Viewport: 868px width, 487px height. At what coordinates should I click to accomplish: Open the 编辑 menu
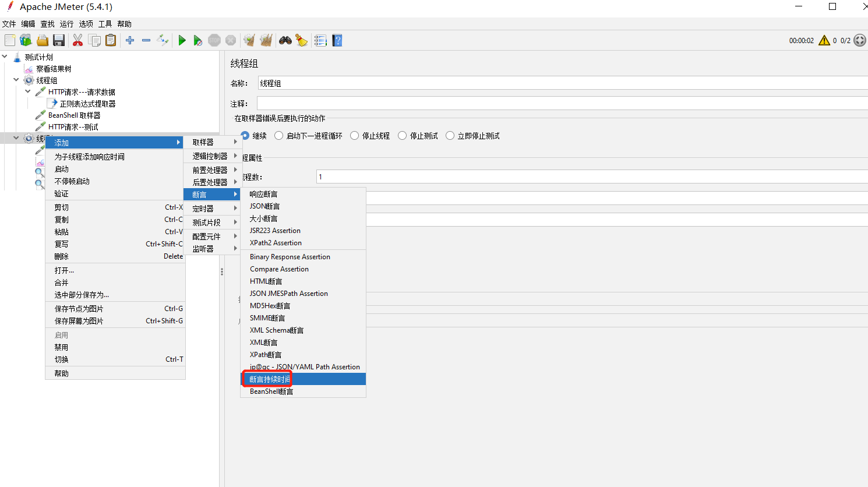pyautogui.click(x=29, y=24)
